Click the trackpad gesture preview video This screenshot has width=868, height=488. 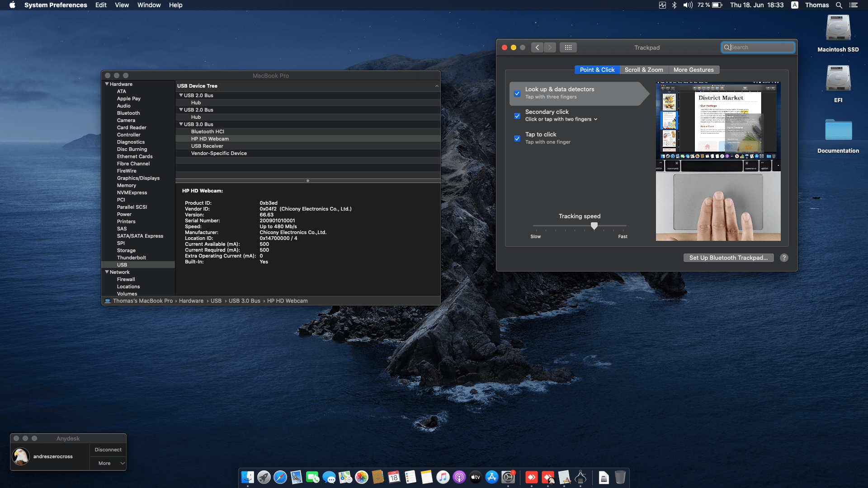click(x=718, y=161)
